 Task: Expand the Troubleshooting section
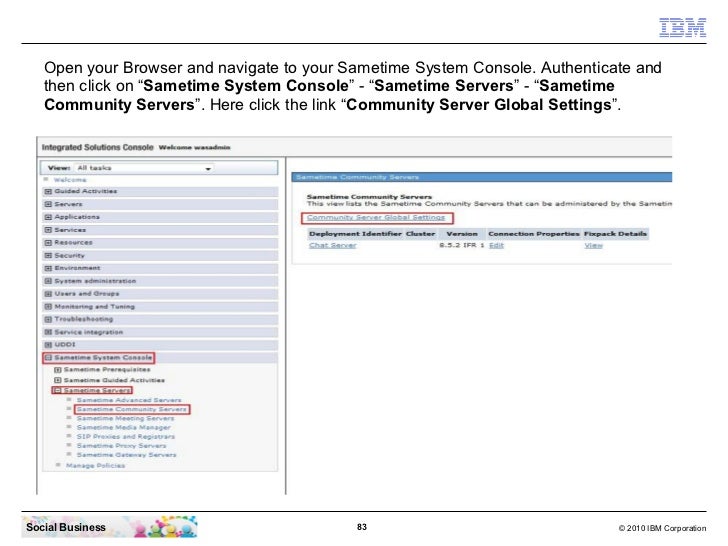click(x=48, y=319)
